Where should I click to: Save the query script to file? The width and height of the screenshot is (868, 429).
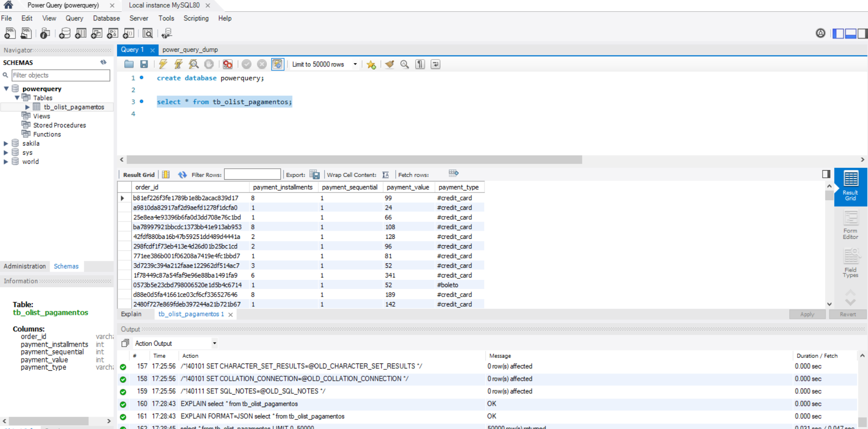pos(144,64)
